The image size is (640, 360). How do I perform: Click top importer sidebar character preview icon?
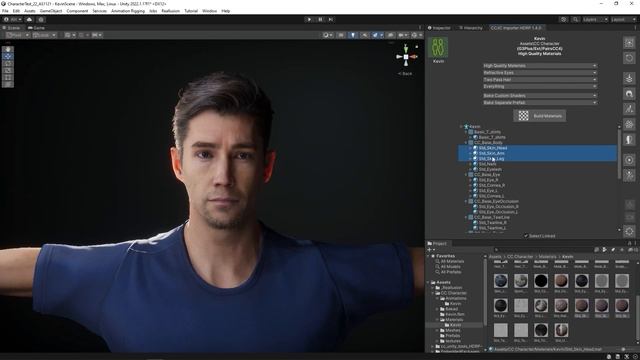coord(629,43)
